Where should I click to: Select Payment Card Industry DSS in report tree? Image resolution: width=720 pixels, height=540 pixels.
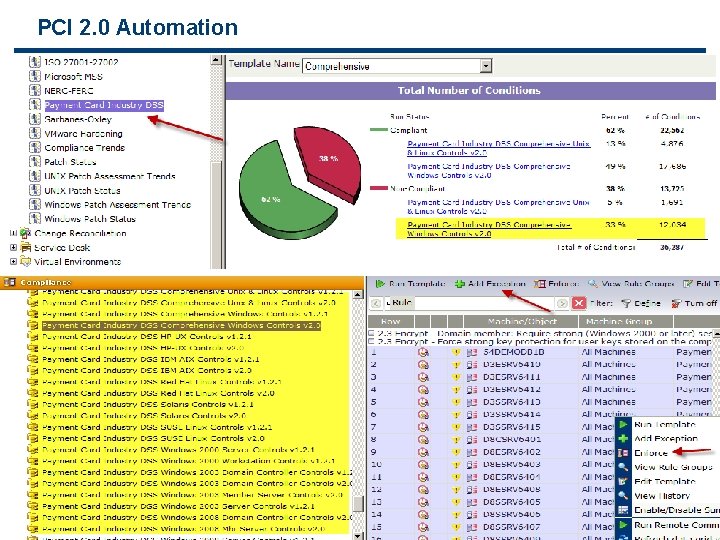(x=104, y=105)
